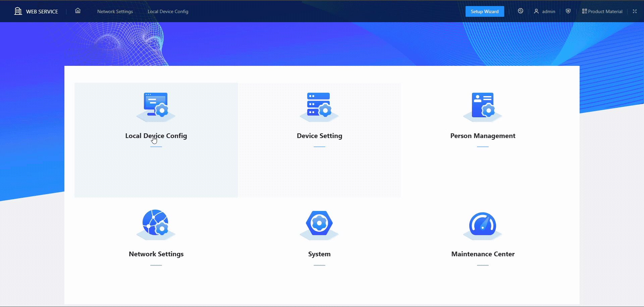Select the Person Management label
Screen dimensions: 644x307
click(x=483, y=136)
